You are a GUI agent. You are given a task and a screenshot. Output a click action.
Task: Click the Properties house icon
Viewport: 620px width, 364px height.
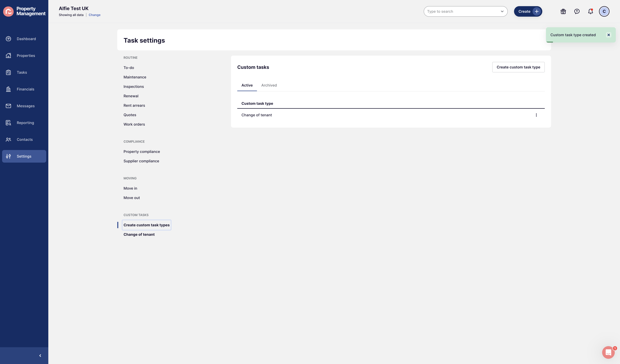point(8,56)
